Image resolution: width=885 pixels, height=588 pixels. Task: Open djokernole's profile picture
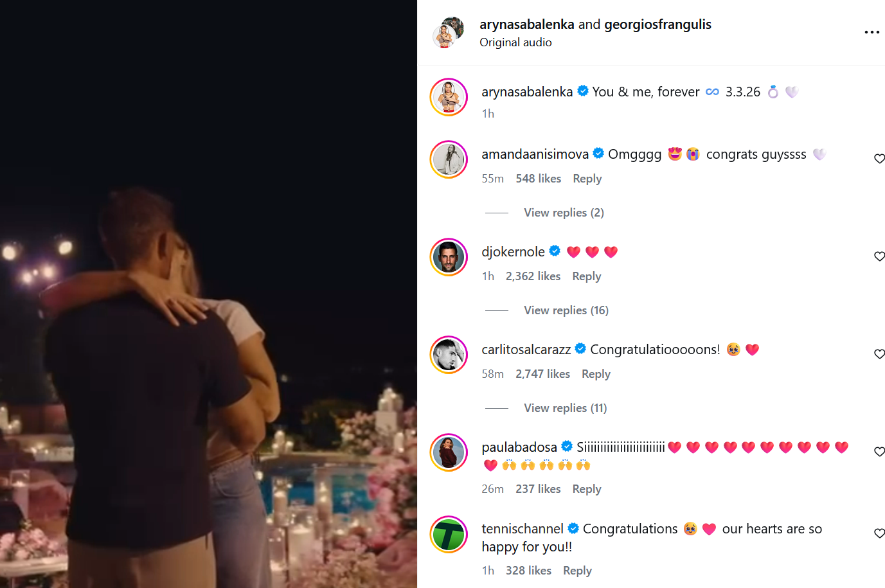pyautogui.click(x=449, y=257)
